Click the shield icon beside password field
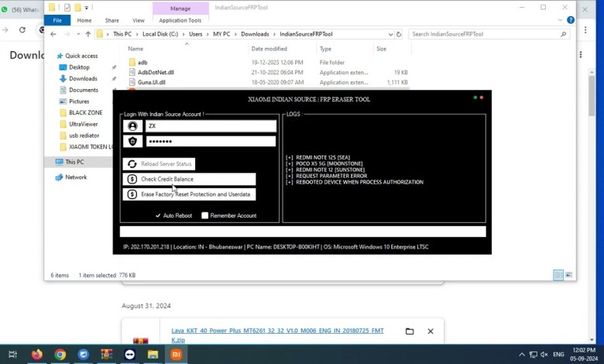The height and width of the screenshot is (364, 604). [132, 142]
